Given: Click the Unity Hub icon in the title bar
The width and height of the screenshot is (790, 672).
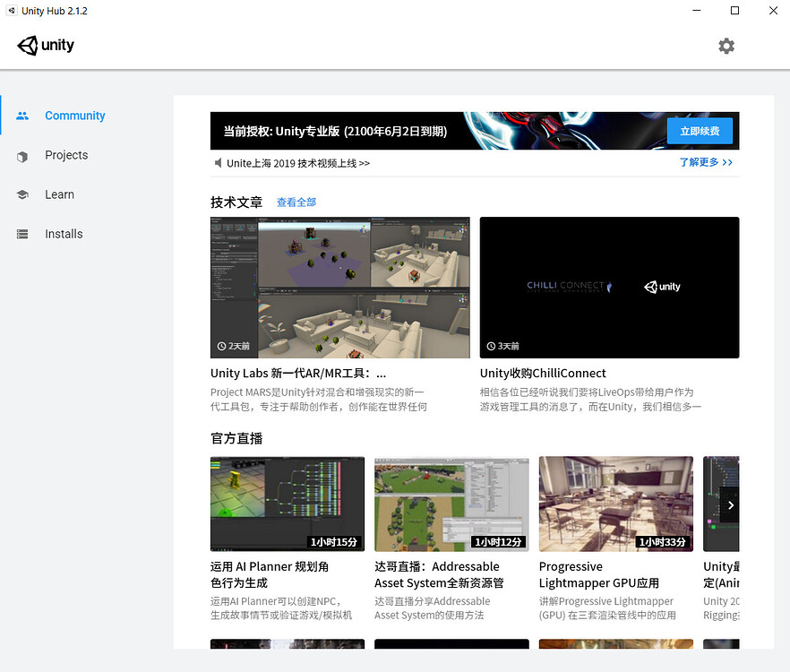Looking at the screenshot, I should click(11, 10).
